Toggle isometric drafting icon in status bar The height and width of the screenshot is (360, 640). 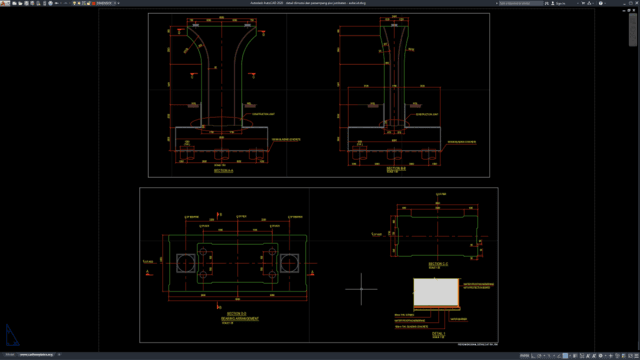pos(549,356)
